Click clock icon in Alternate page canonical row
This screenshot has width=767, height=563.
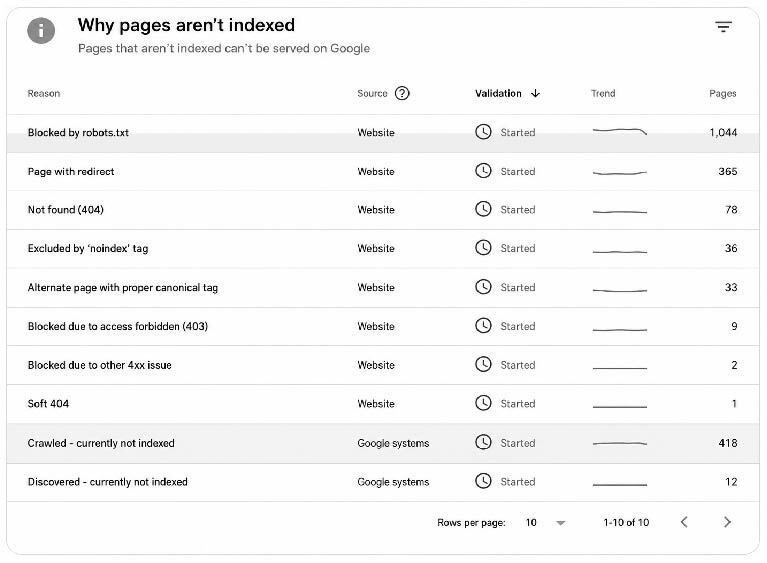483,287
